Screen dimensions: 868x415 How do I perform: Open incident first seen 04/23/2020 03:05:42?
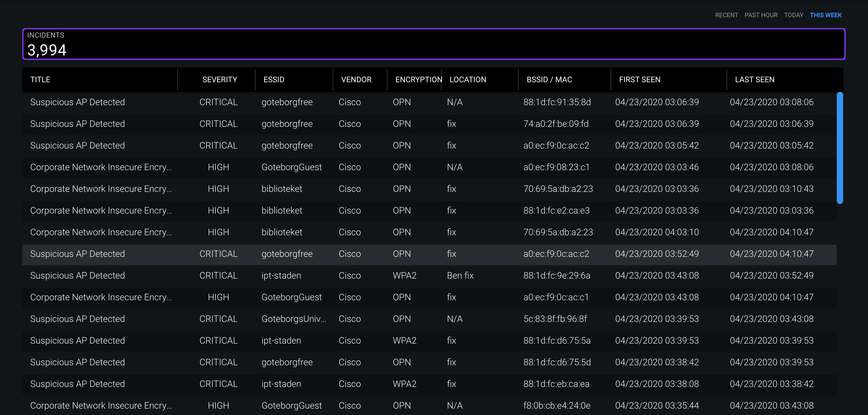click(429, 145)
